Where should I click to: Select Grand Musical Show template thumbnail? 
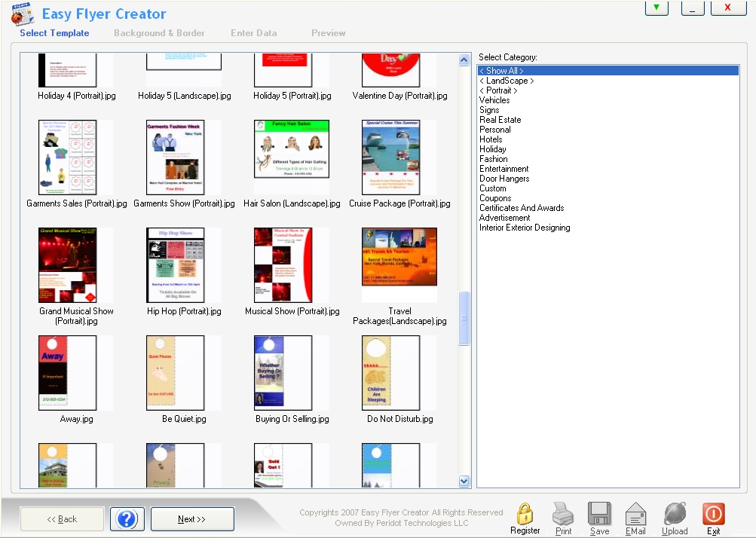coord(68,265)
